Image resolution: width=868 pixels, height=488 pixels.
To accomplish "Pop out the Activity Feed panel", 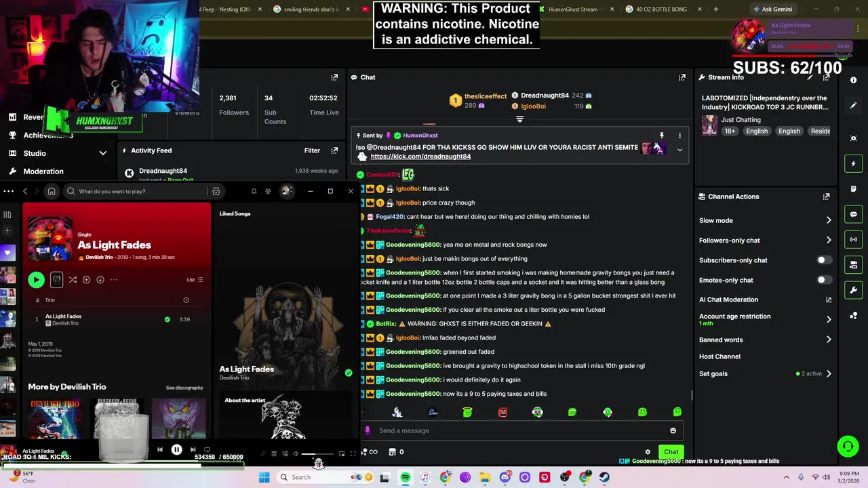I will (334, 150).
